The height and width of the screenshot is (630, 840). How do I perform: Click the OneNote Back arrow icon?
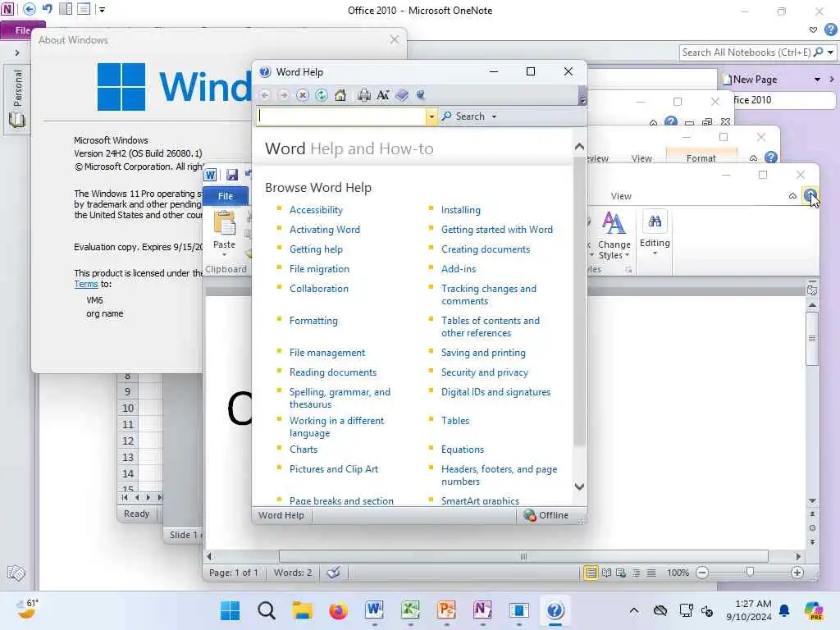(29, 9)
